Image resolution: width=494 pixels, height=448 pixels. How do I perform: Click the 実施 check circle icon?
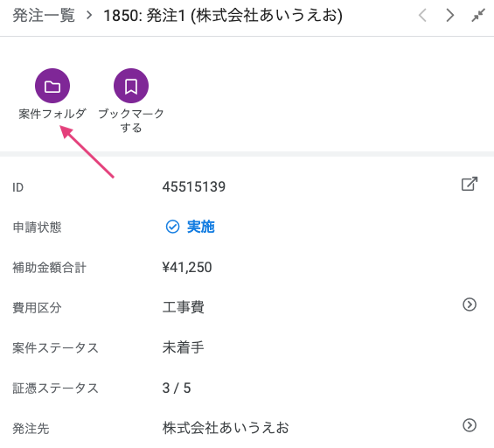coord(172,227)
